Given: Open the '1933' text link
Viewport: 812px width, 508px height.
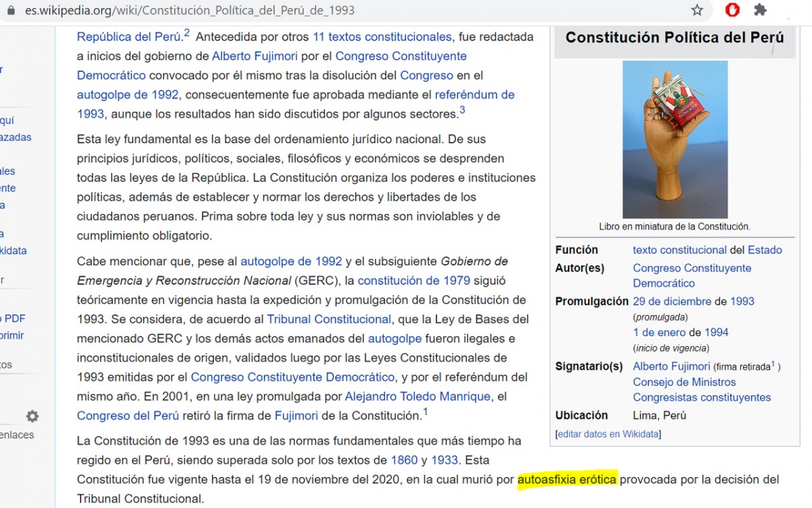Looking at the screenshot, I should pos(445,460).
